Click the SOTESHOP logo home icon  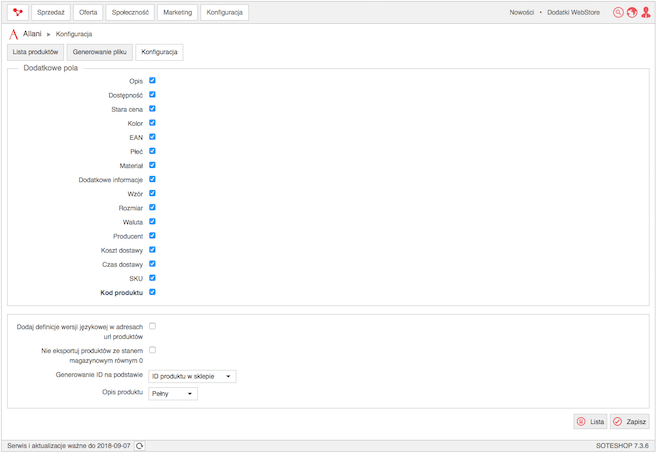click(18, 13)
